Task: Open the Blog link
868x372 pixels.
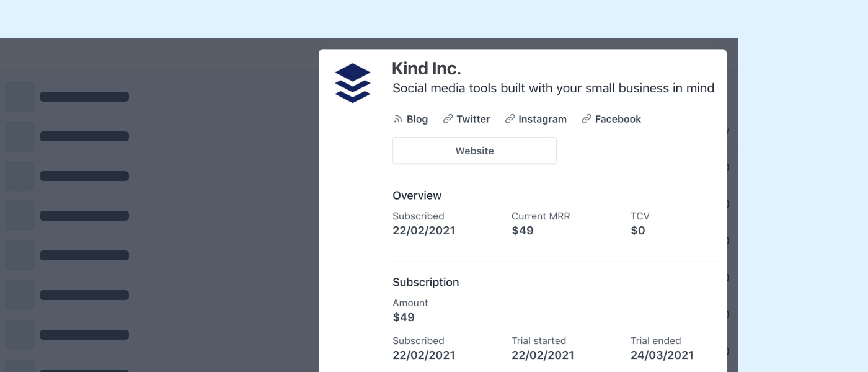Action: point(417,119)
